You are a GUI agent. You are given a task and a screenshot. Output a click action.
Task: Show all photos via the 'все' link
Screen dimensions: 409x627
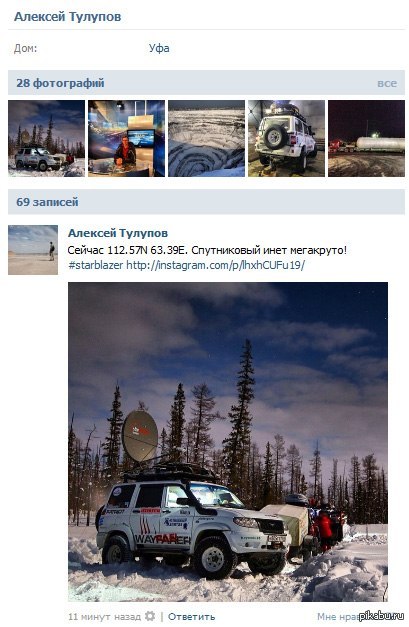pyautogui.click(x=387, y=83)
